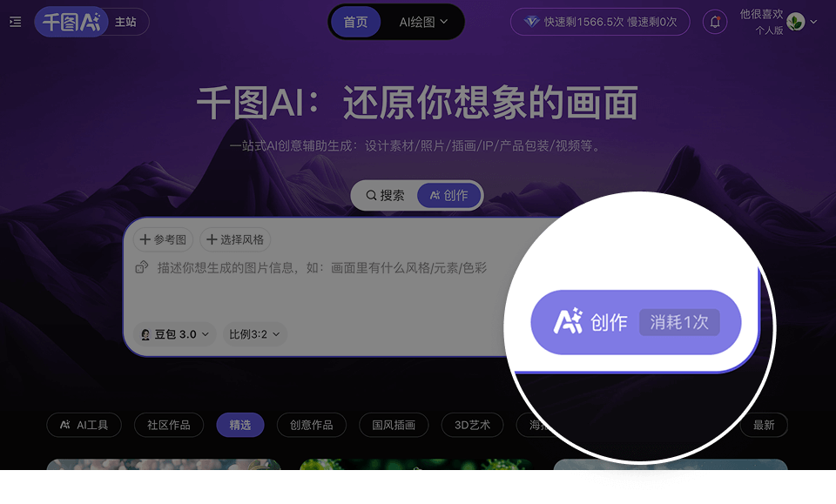The width and height of the screenshot is (836, 504).
Task: Switch to 创作 mode
Action: (x=449, y=196)
